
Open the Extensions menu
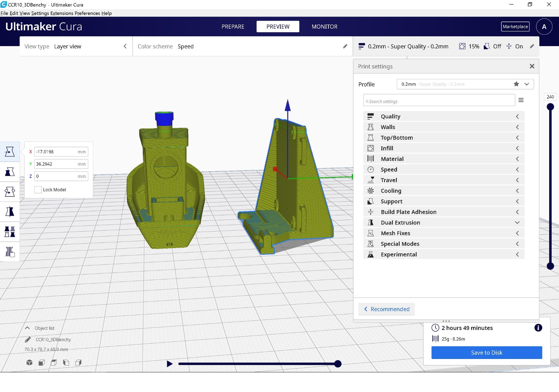coord(62,13)
